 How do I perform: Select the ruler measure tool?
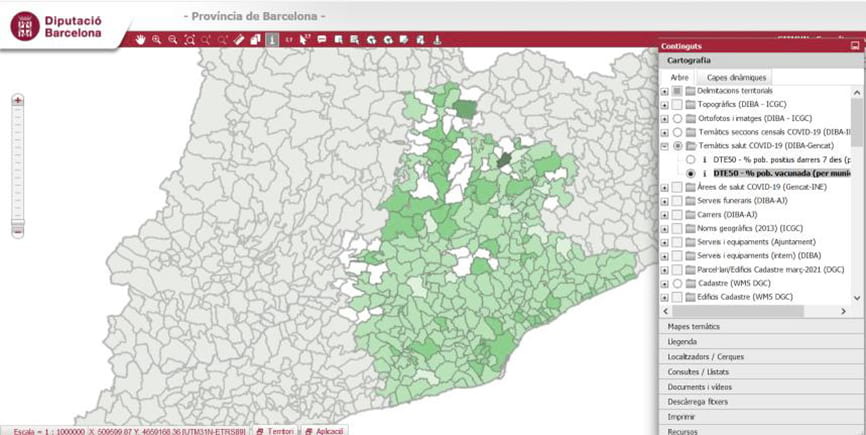(x=239, y=40)
